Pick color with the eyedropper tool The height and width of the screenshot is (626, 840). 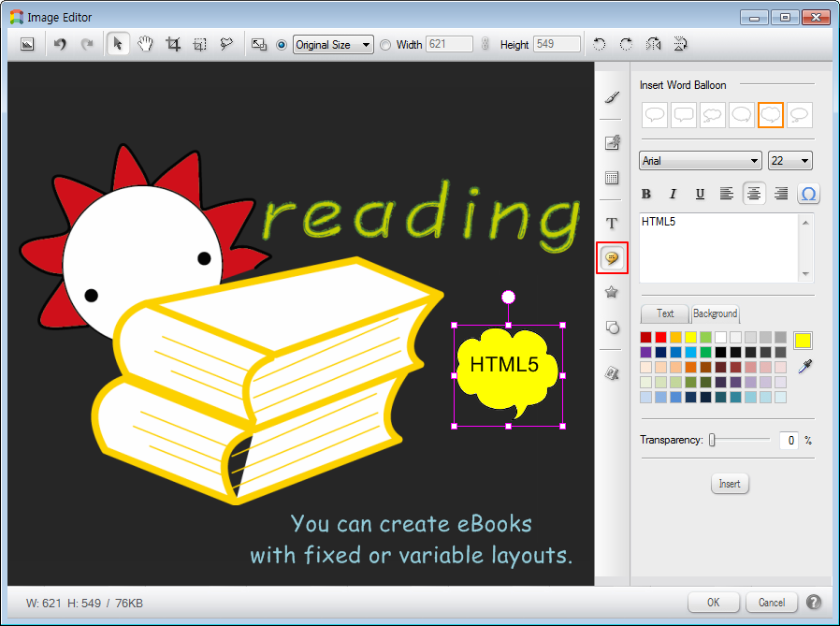coord(803,367)
